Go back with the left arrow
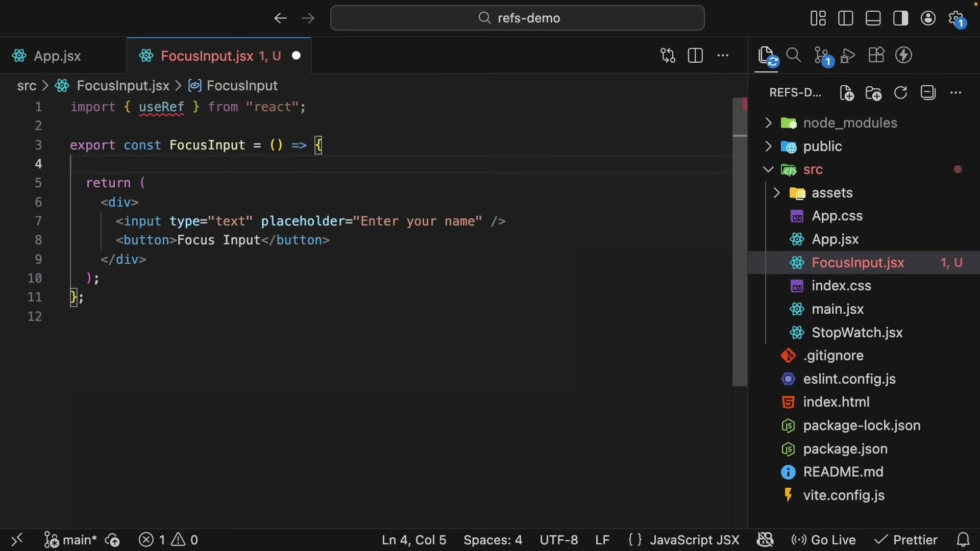980x551 pixels. (280, 18)
